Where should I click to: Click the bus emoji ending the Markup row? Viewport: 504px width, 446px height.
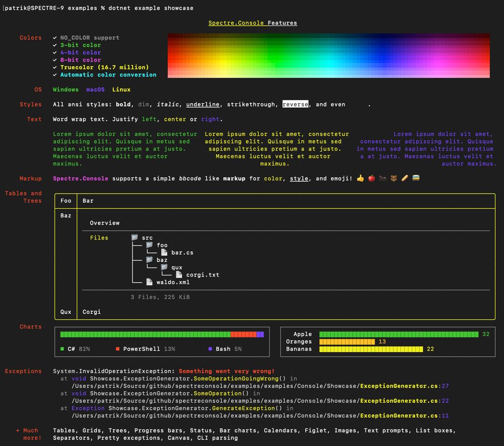pyautogui.click(x=415, y=178)
